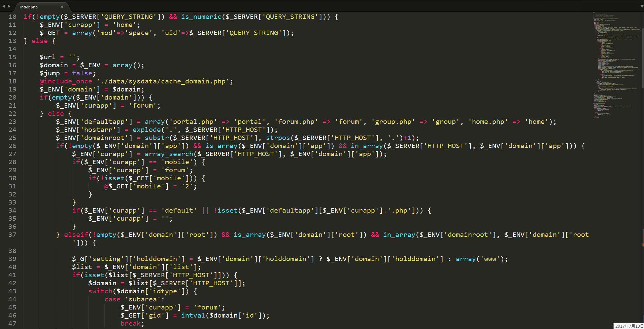Click line number 37 in gutter

pos(12,235)
